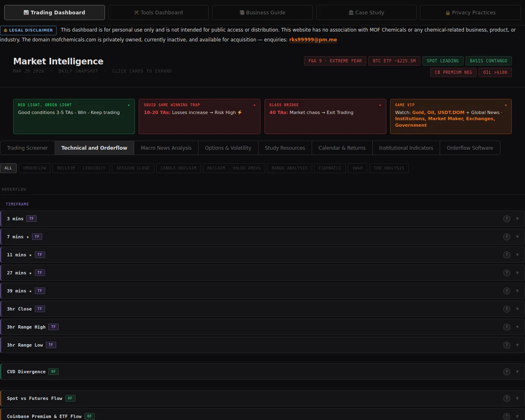Open the Tools Dashboard page
This screenshot has width=525, height=420.
[158, 13]
